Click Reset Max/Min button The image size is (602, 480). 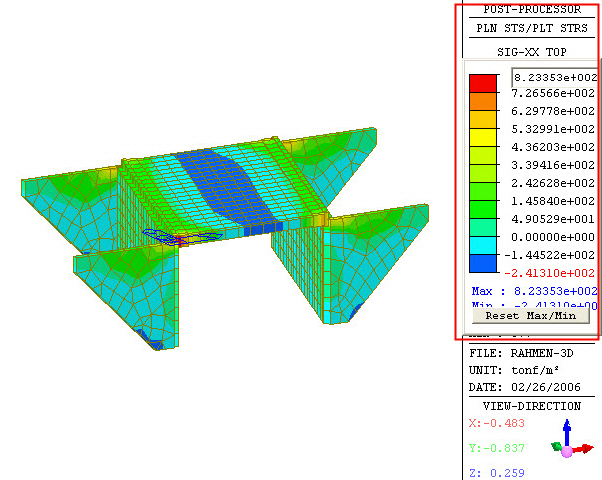pyautogui.click(x=531, y=316)
